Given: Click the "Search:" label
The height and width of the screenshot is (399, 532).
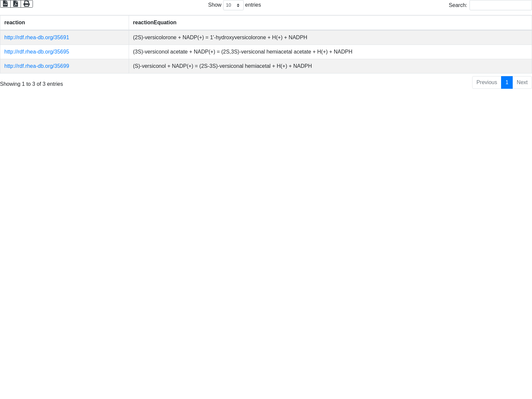Looking at the screenshot, I should tap(458, 5).
